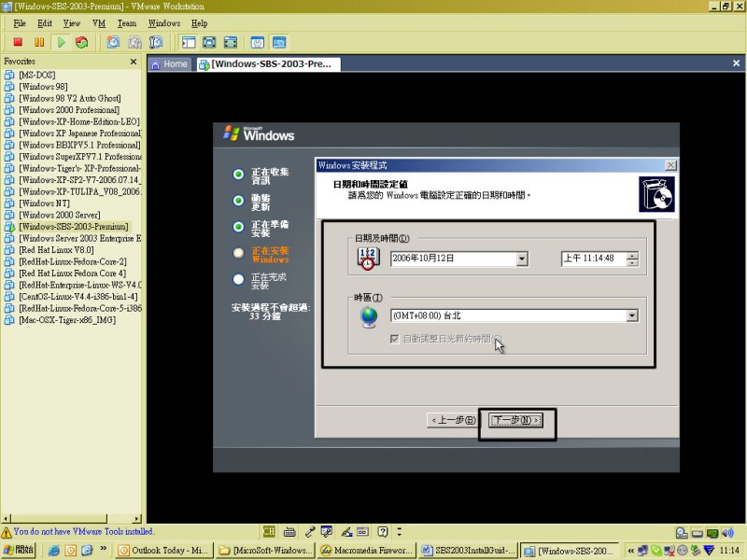This screenshot has height=560, width=747.
Task: Open the View menu
Action: (x=72, y=22)
